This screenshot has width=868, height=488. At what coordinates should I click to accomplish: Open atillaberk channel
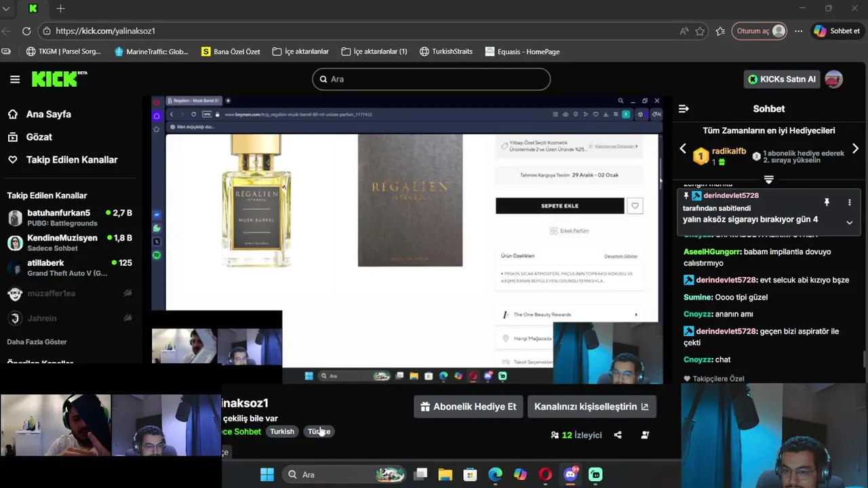[70, 268]
